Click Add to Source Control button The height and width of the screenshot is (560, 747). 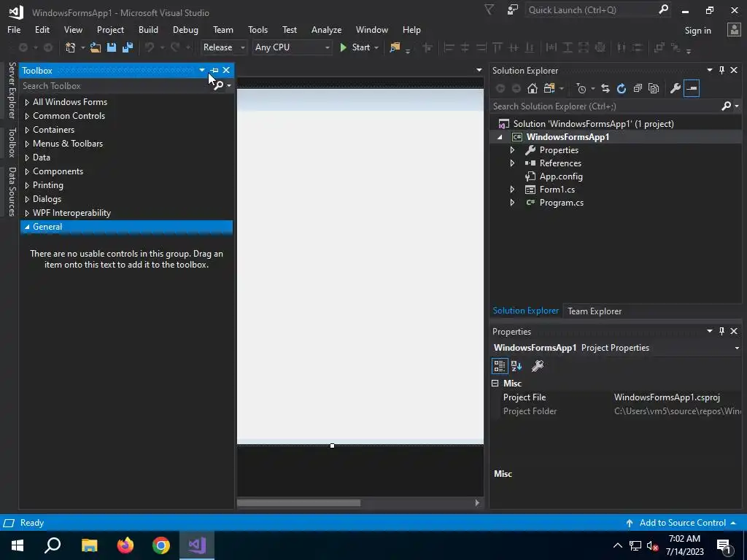(681, 523)
